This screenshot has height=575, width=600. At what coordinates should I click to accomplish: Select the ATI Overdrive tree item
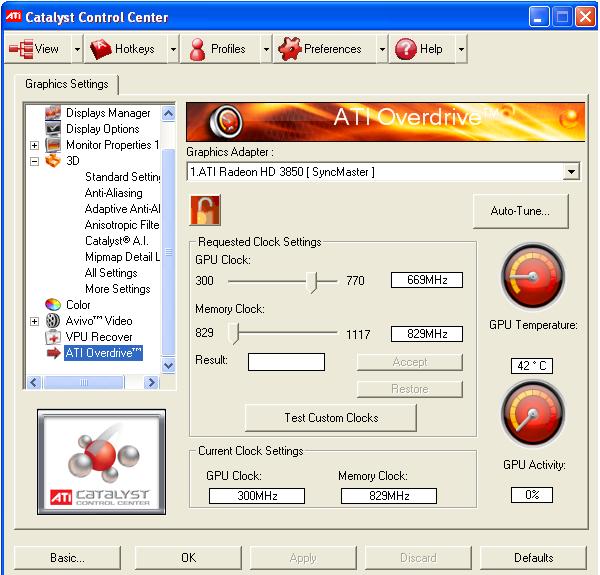pyautogui.click(x=103, y=353)
